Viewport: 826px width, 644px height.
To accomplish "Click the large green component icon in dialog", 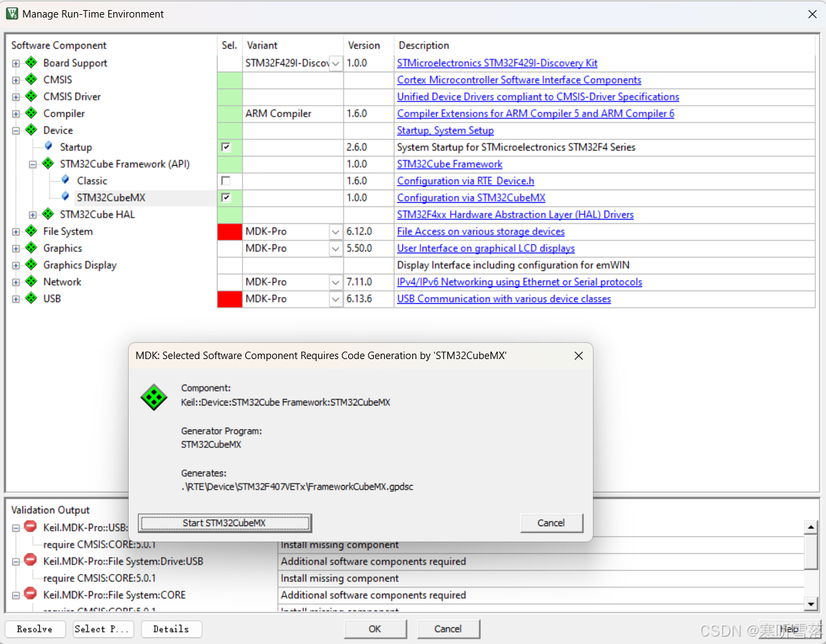I will [154, 397].
